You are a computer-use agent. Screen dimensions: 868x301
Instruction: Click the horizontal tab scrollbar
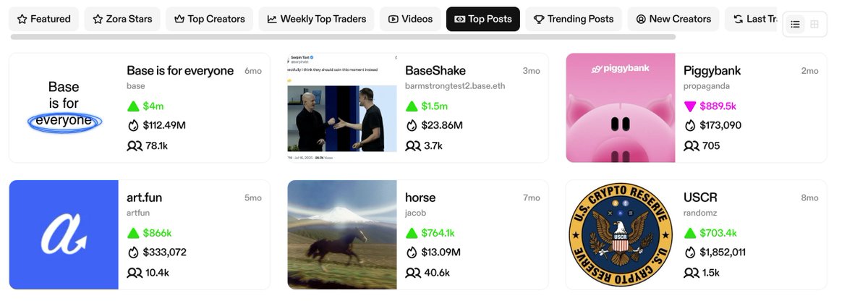tap(343, 36)
